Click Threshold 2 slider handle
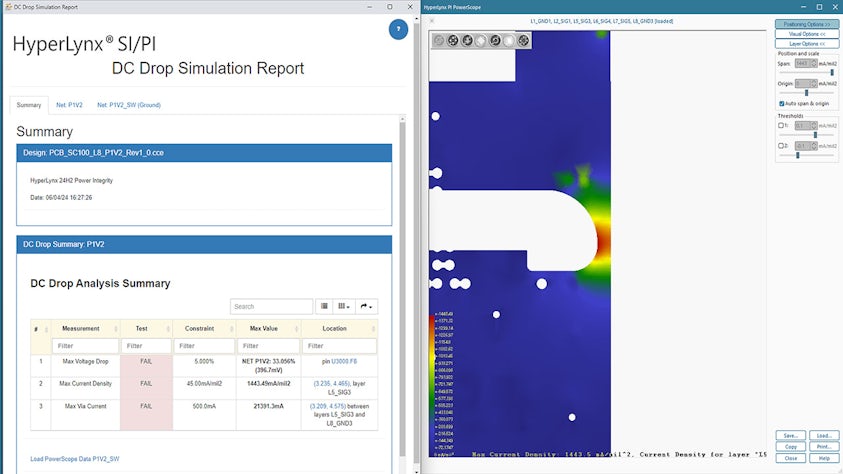 (x=798, y=155)
